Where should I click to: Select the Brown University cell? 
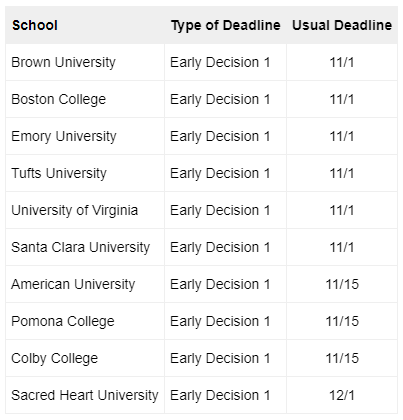point(85,62)
